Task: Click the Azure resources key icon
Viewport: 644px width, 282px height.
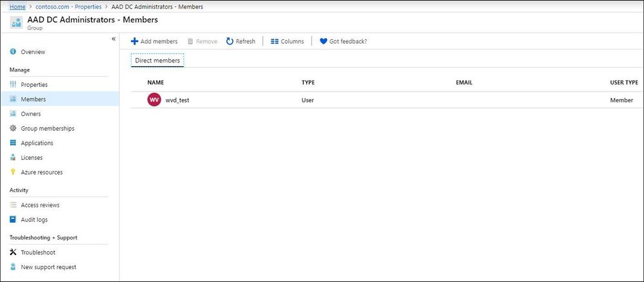Action: pyautogui.click(x=13, y=172)
